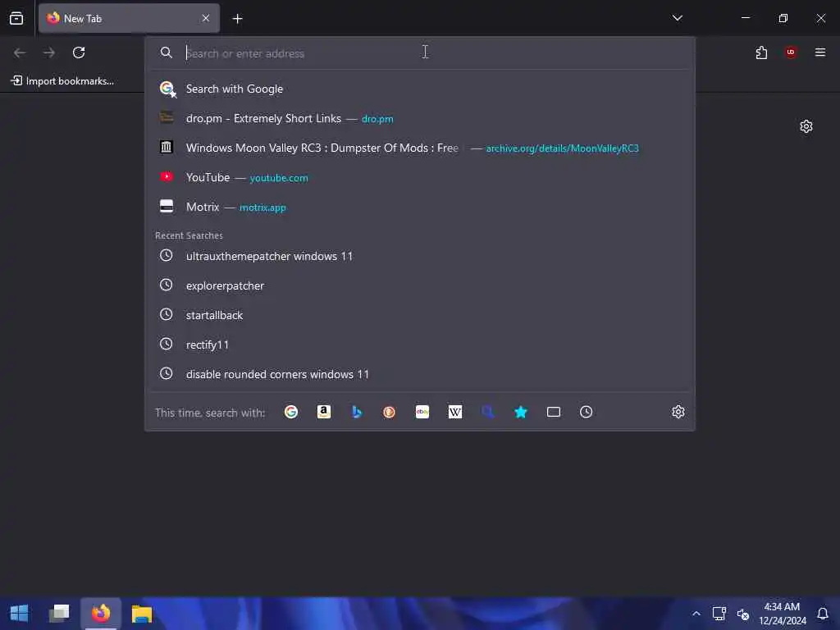Search this time with eBay icon
Screen dimensions: 840x630
tap(422, 412)
